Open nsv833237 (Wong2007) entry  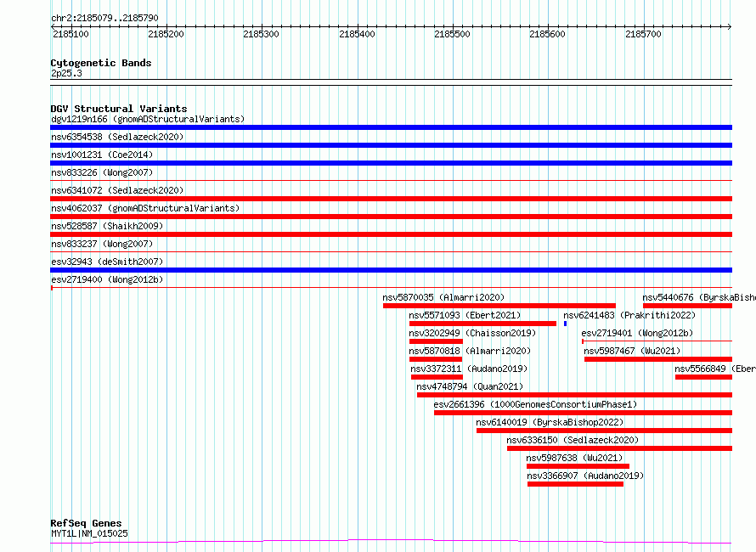(x=102, y=244)
